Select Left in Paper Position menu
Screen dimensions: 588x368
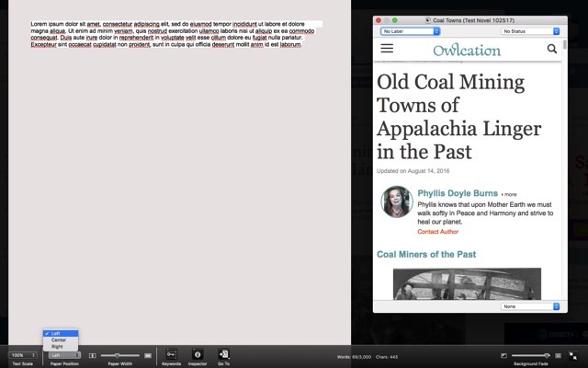[61, 333]
